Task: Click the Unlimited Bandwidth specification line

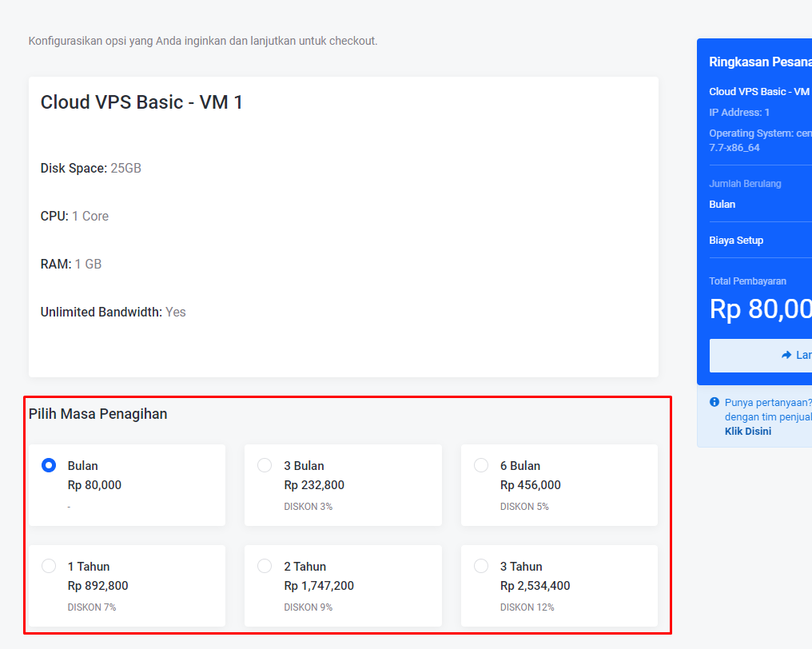Action: [x=113, y=312]
